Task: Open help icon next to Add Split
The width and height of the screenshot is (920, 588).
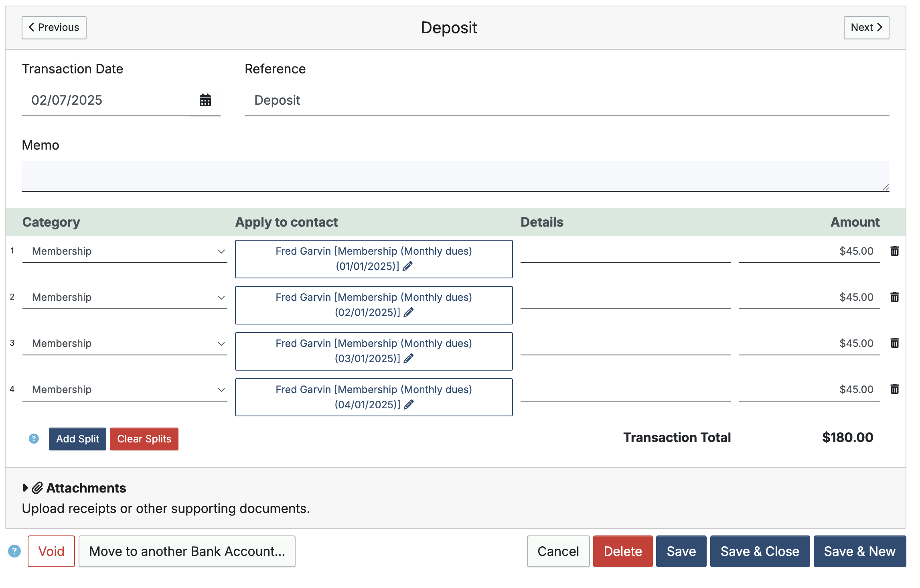Action: tap(34, 439)
